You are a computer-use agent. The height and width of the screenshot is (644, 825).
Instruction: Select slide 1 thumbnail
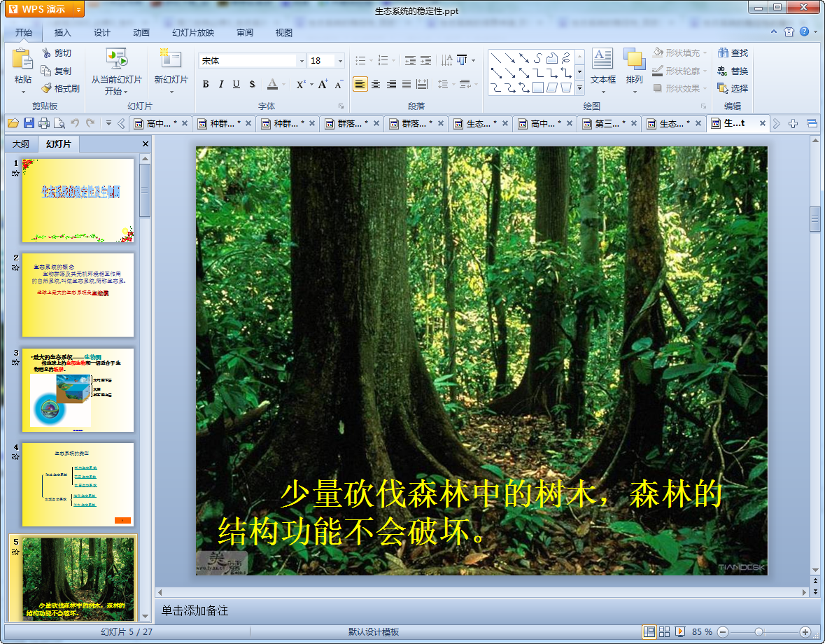click(x=78, y=200)
